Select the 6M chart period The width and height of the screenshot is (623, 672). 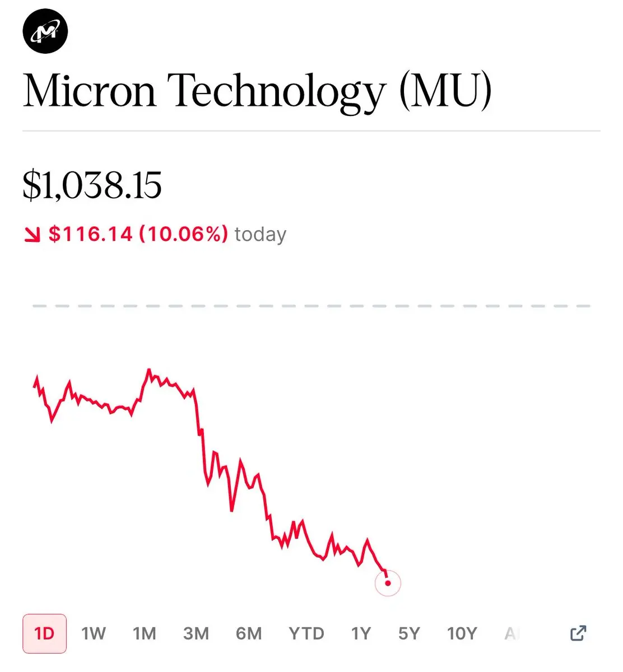(249, 633)
